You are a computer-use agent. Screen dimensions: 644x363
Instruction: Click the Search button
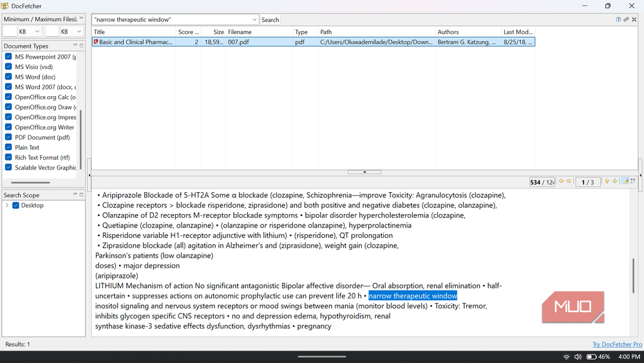point(270,19)
